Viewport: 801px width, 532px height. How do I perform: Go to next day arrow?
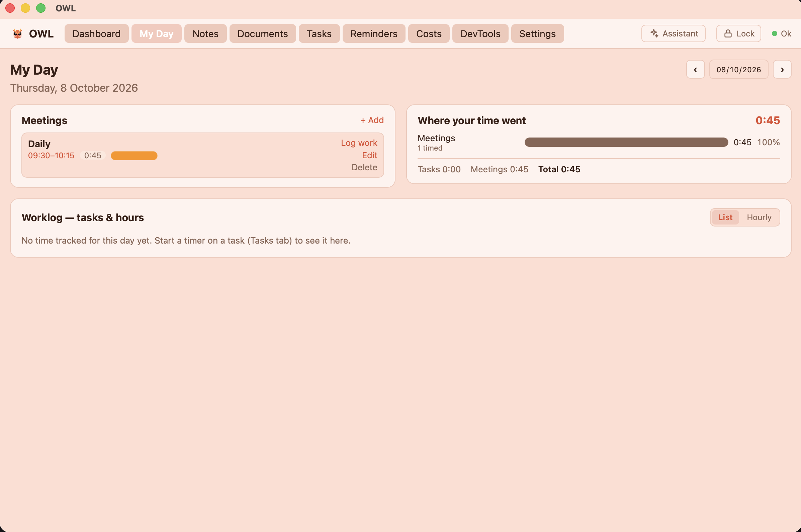782,70
